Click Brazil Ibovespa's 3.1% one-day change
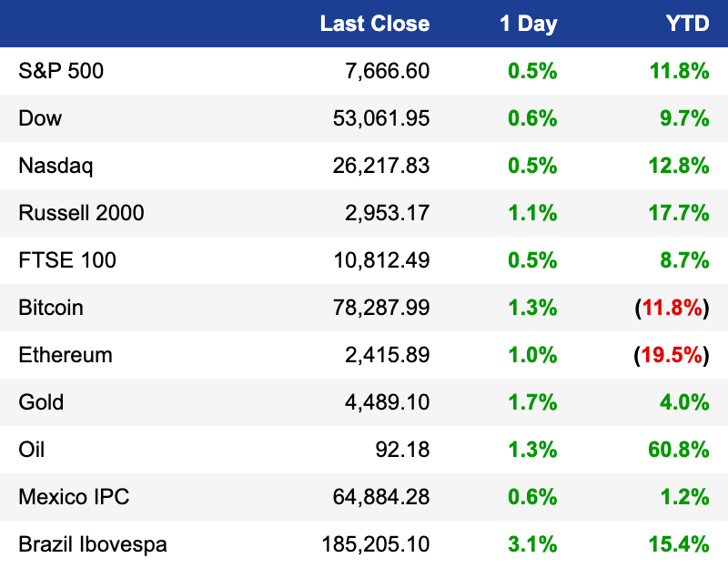The width and height of the screenshot is (728, 568). point(532,544)
